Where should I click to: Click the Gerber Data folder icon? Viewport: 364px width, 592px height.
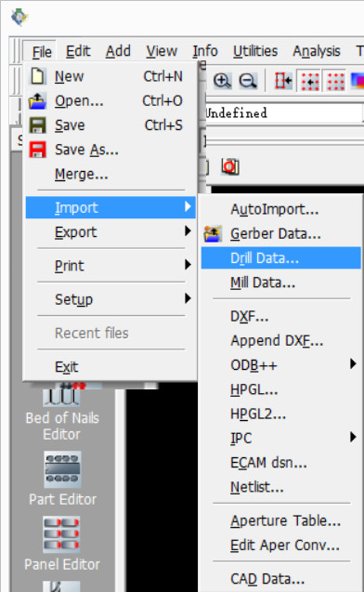pyautogui.click(x=213, y=233)
